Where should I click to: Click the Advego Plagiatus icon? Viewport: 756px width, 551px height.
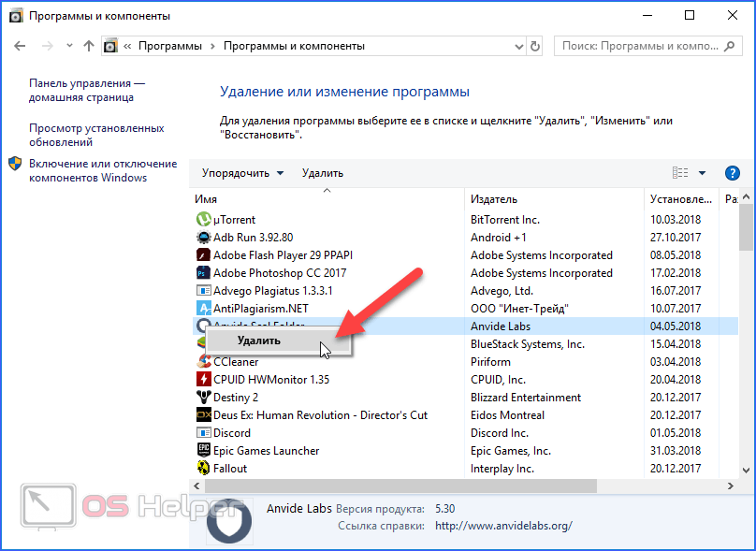tap(203, 291)
